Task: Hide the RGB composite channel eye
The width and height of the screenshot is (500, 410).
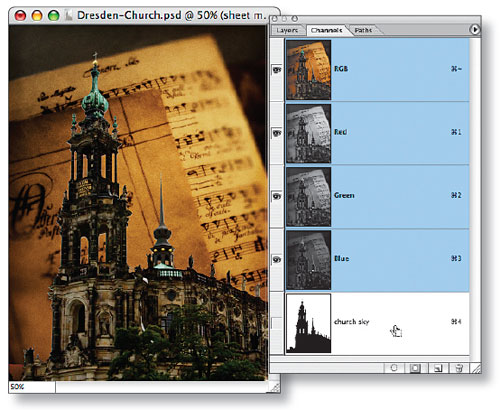Action: [x=277, y=70]
